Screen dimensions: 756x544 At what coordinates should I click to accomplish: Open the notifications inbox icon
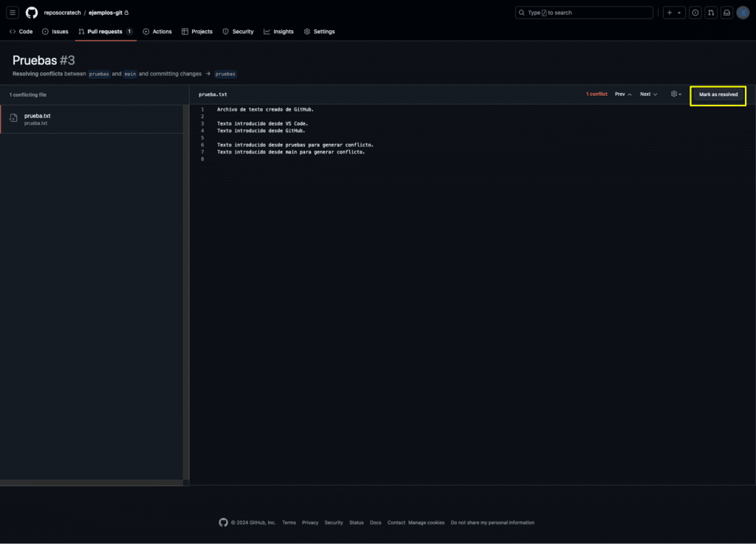tap(726, 13)
